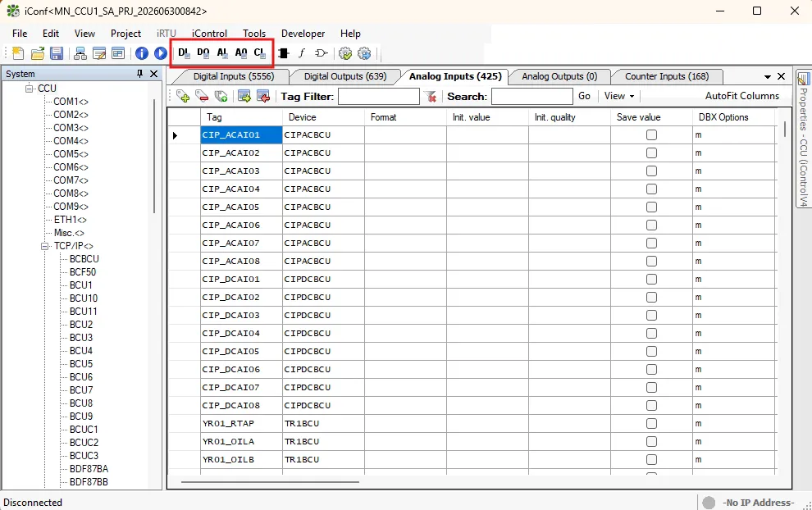Click the add tag icon with green plus
Viewport: 812px width, 510px height.
[183, 96]
